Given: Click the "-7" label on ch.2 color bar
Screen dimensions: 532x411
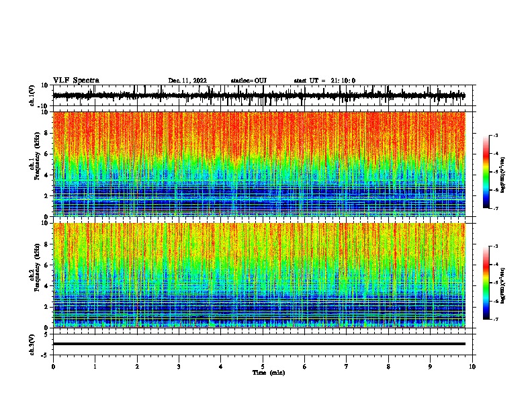Looking at the screenshot, I should click(x=496, y=319).
